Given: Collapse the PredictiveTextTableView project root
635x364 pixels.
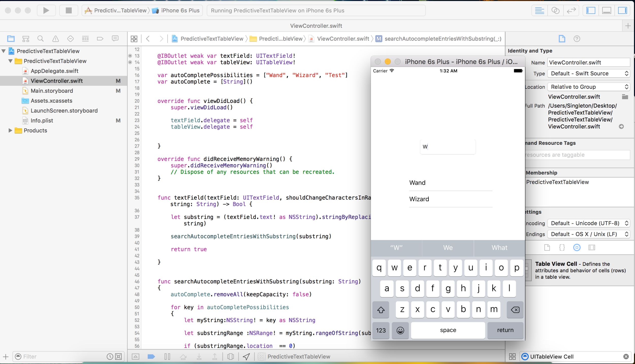Looking at the screenshot, I should pos(4,51).
